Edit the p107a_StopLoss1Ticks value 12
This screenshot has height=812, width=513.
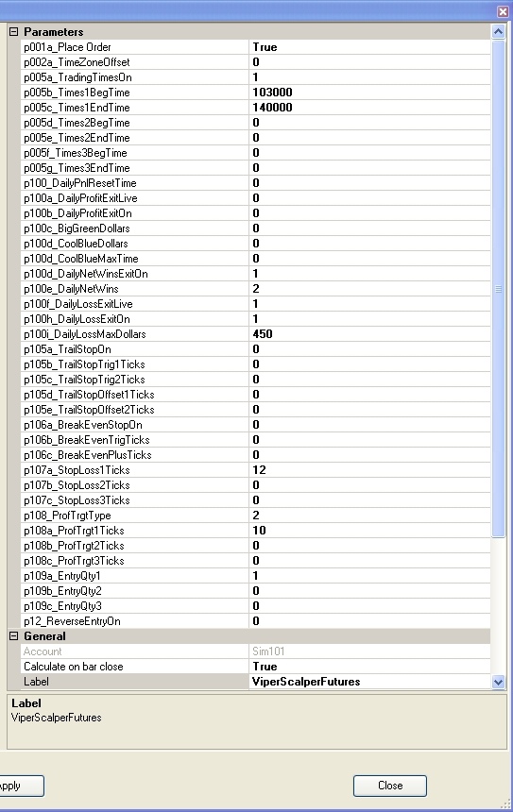coord(369,469)
